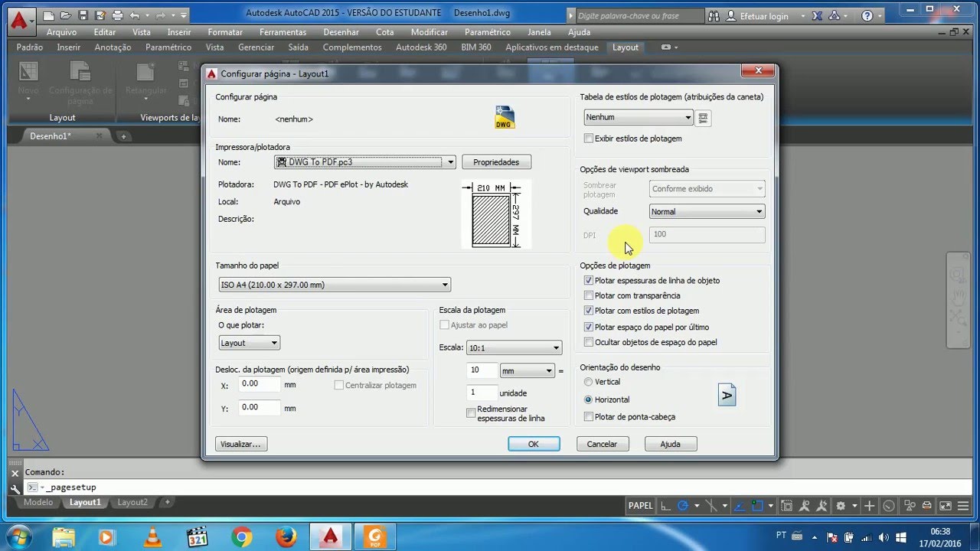Viewport: 980px width, 551px height.
Task: Switch to the Modelo tab
Action: click(x=38, y=503)
